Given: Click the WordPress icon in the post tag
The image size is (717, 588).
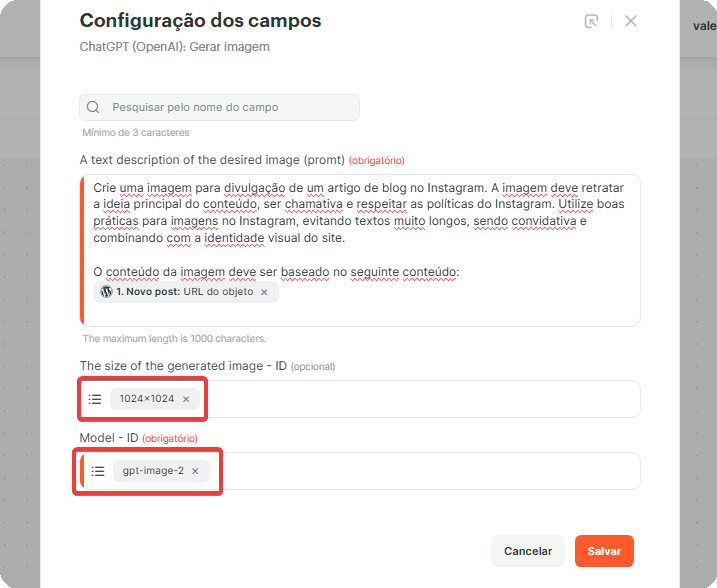Looking at the screenshot, I should 107,292.
